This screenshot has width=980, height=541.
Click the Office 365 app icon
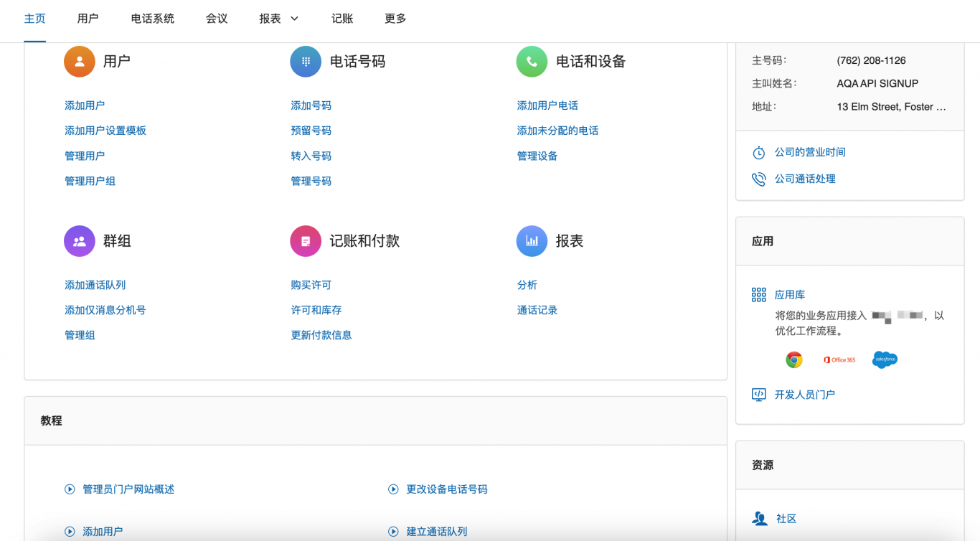[x=839, y=359]
